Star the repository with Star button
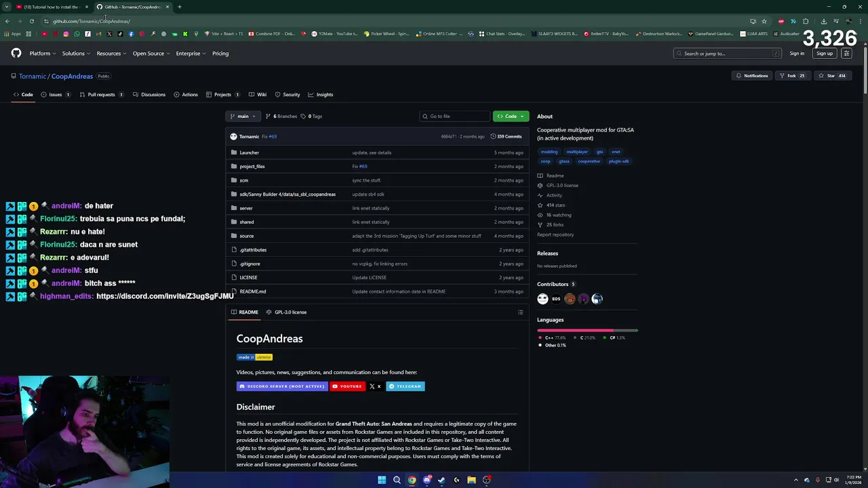Viewport: 868px width, 488px height. (x=831, y=76)
